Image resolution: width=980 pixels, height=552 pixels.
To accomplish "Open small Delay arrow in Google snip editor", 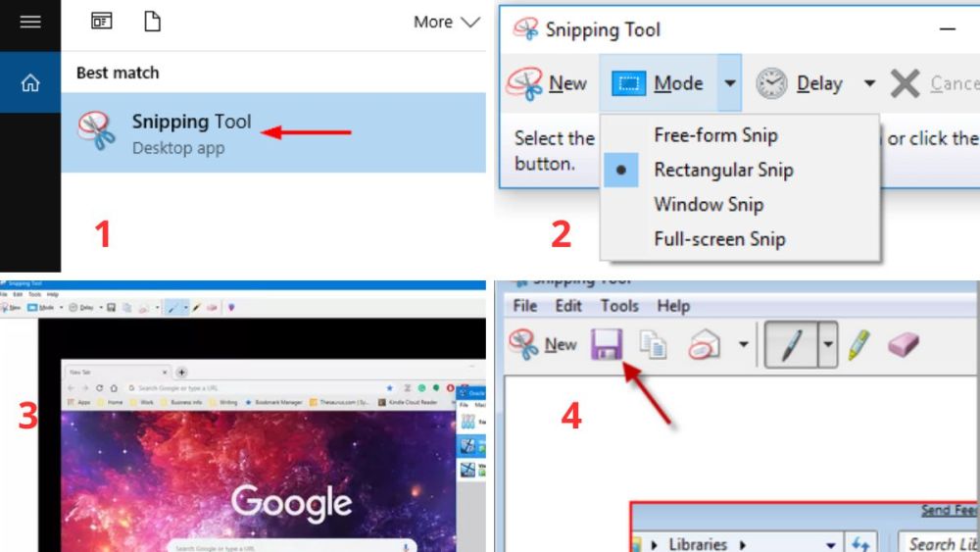I will pos(101,308).
